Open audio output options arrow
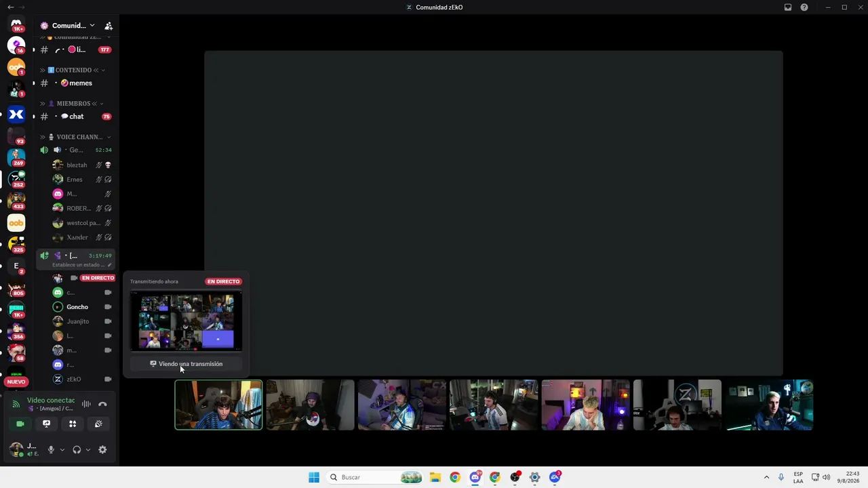868x488 pixels. click(x=87, y=450)
